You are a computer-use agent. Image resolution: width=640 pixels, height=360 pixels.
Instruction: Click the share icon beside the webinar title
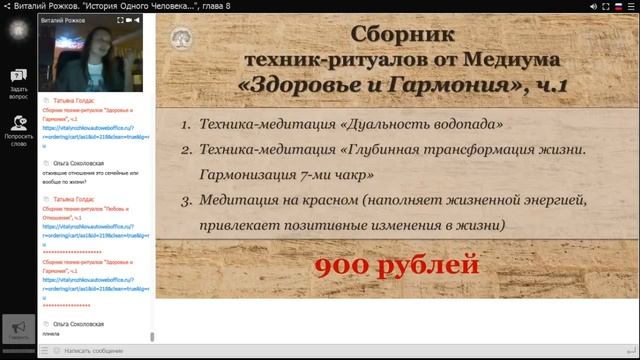click(x=7, y=6)
